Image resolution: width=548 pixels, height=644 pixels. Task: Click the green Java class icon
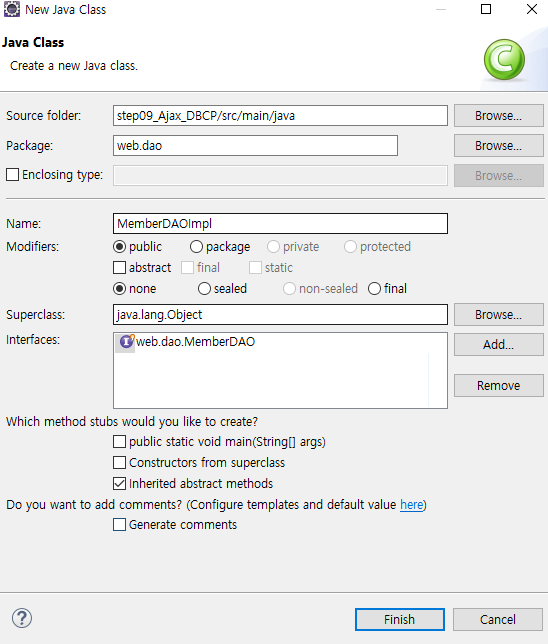[x=504, y=60]
